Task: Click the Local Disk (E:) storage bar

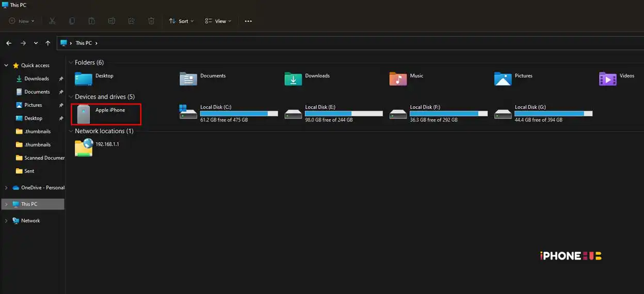Action: pyautogui.click(x=344, y=113)
